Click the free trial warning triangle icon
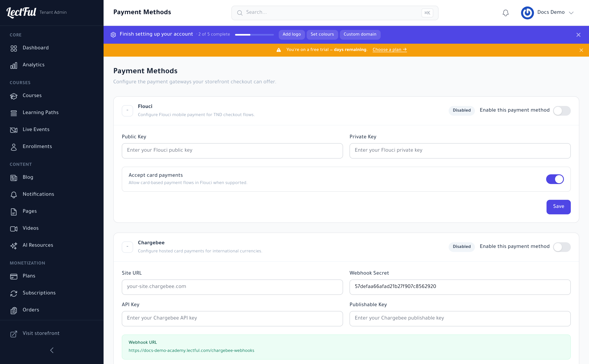 [x=279, y=50]
